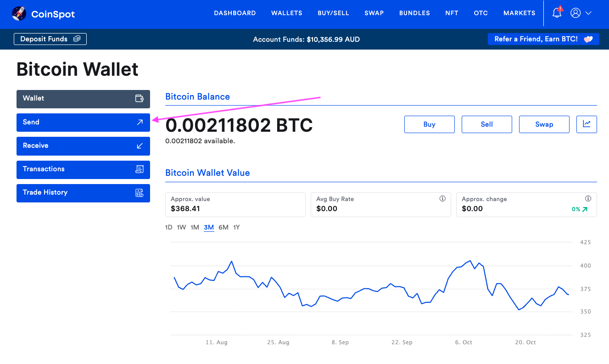609x364 pixels.
Task: Click Refer a Friend, Earn BTC!
Action: pyautogui.click(x=543, y=39)
